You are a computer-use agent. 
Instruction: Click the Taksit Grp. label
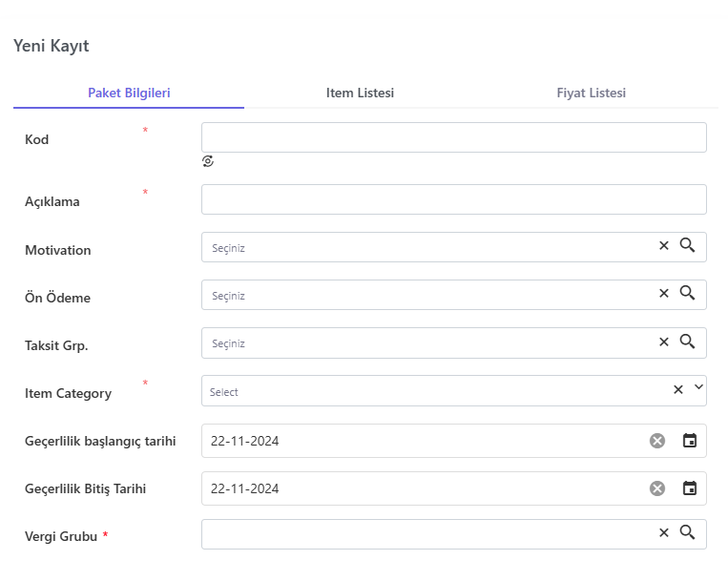click(56, 345)
